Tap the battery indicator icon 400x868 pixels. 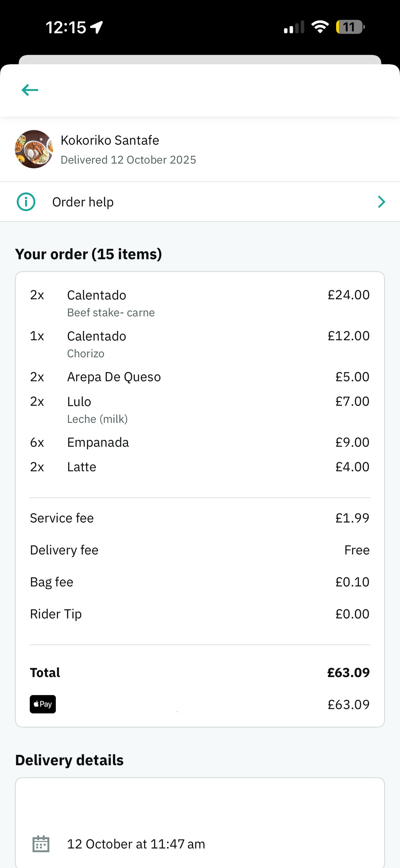350,27
